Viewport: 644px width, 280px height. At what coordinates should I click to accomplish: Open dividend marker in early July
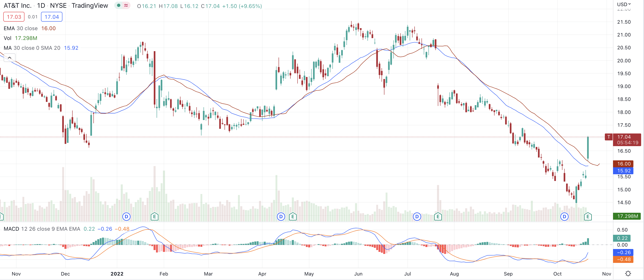tap(417, 217)
